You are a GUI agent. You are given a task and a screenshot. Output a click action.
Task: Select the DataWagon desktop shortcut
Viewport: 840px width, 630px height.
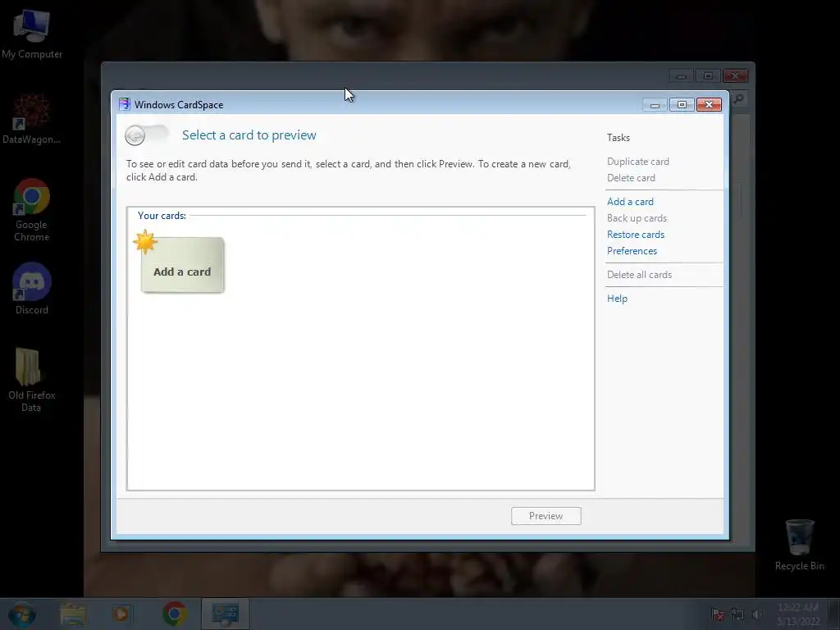[32, 119]
